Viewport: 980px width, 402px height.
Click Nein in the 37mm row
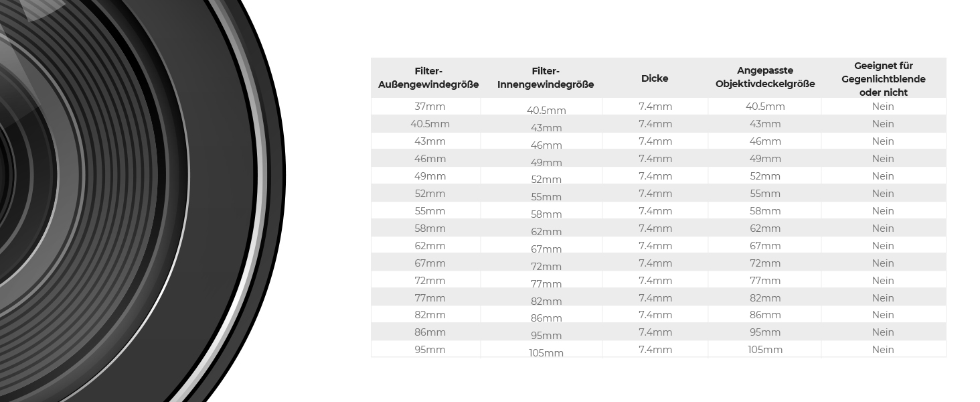point(883,107)
